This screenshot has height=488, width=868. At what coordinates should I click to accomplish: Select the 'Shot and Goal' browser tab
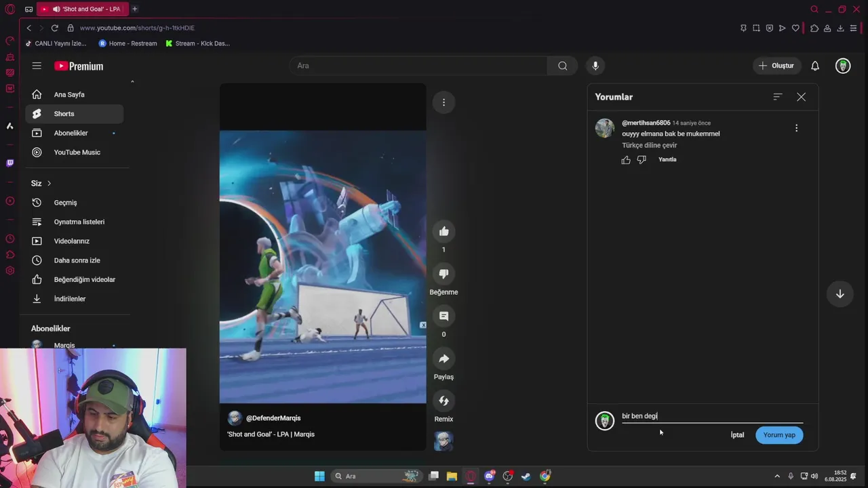pos(81,9)
